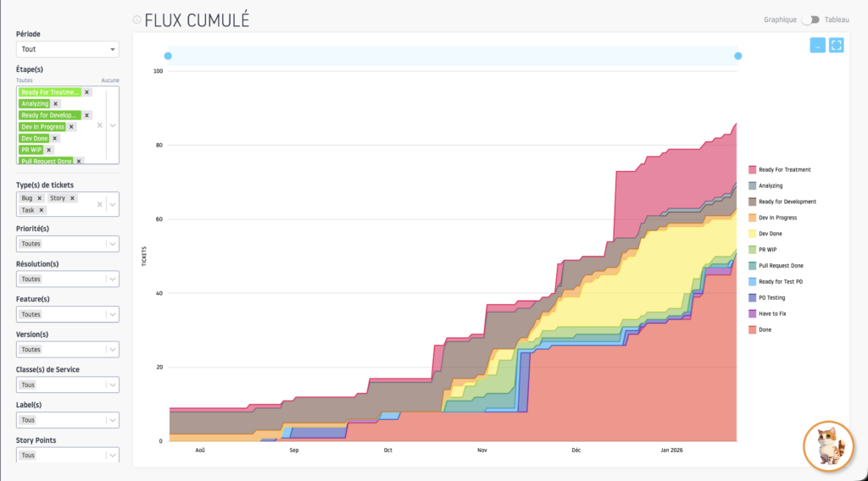868x481 pixels.
Task: Click the fullscreen icon above the chart
Action: click(836, 46)
